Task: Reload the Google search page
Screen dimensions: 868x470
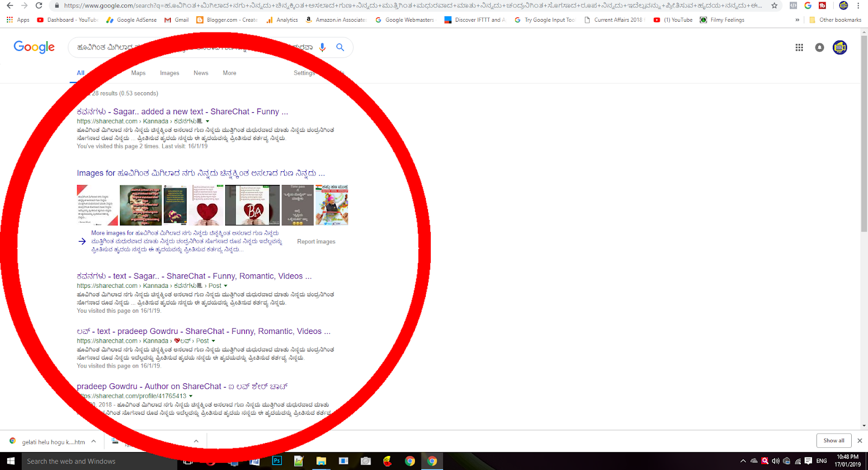Action: pos(39,5)
